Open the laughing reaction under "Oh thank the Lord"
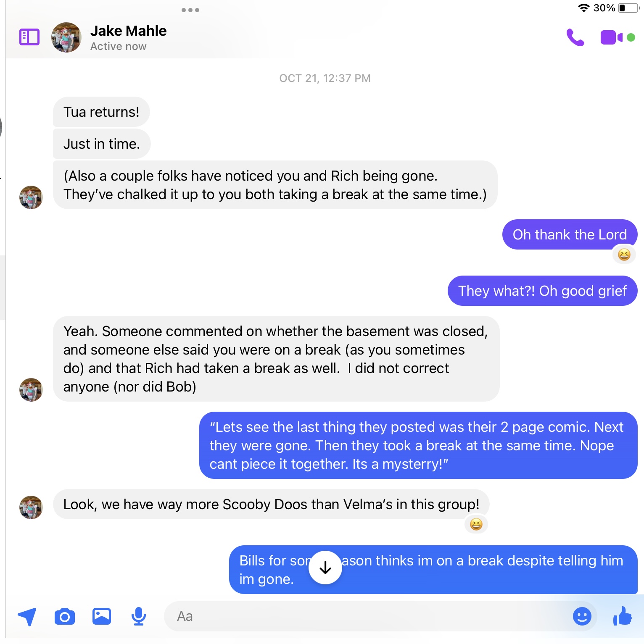644x644 pixels. [x=624, y=255]
